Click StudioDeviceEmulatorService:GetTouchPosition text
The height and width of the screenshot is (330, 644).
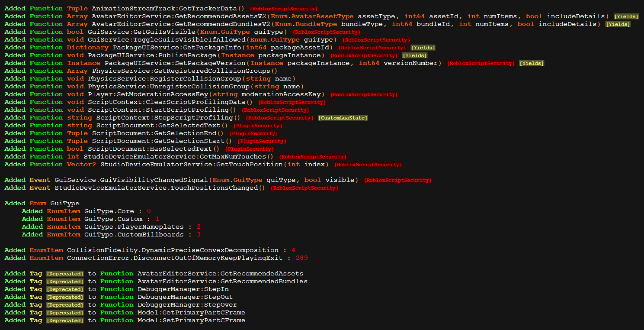point(192,164)
